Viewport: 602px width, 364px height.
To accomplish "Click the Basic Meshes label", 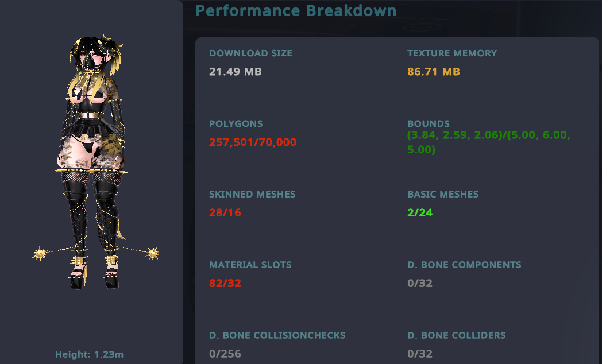I will tap(443, 194).
